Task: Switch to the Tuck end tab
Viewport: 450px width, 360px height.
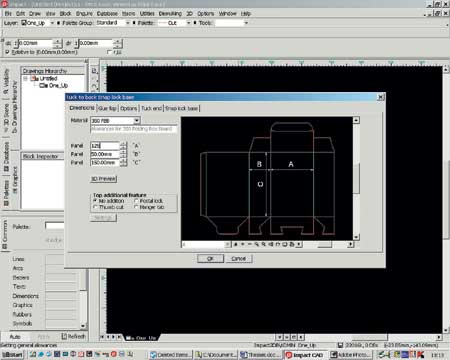Action: click(x=151, y=108)
